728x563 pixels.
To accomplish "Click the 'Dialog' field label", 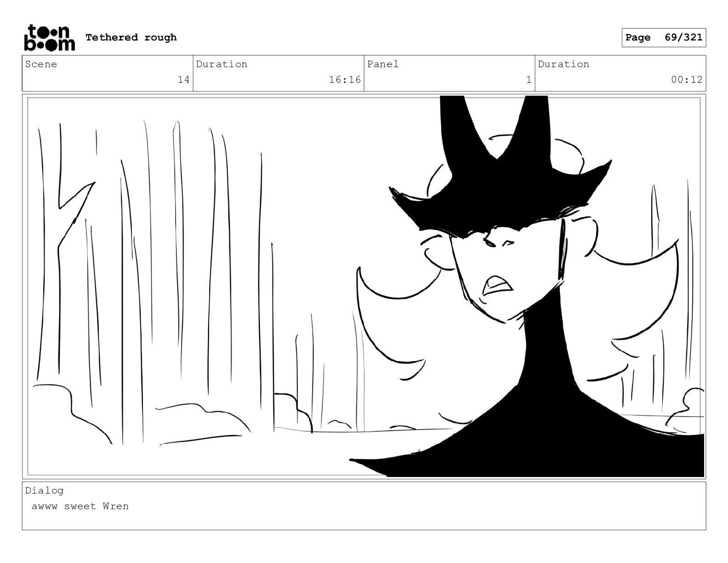I will pos(44,490).
